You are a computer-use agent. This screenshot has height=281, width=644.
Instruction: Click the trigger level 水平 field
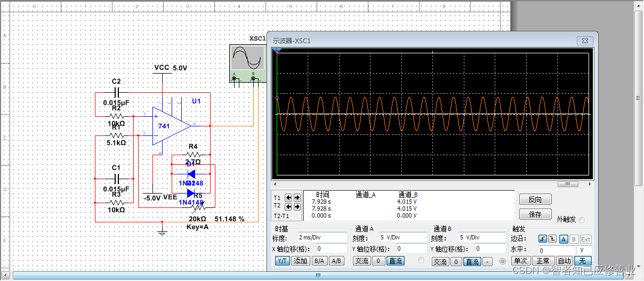pos(557,250)
